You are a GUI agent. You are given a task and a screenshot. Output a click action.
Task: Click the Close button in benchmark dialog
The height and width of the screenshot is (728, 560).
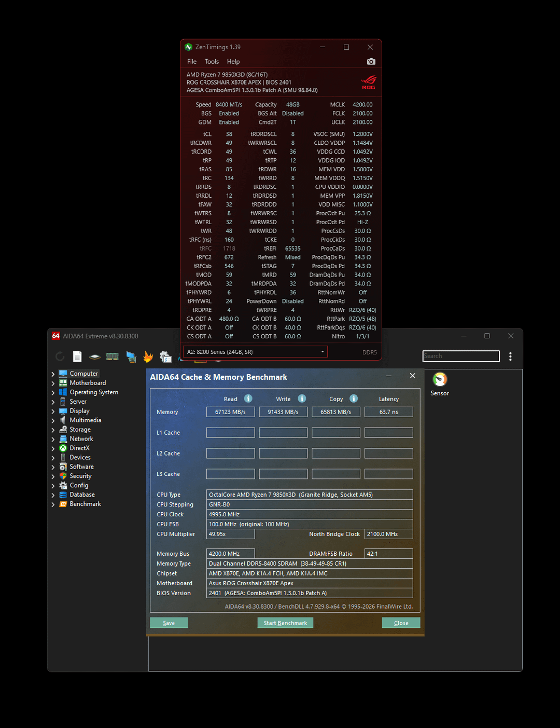pos(401,623)
